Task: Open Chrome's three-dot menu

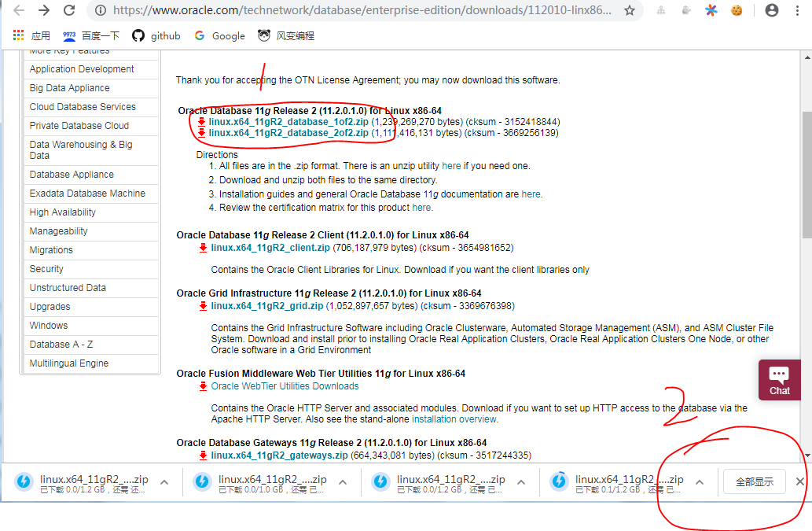Action: pos(797,10)
